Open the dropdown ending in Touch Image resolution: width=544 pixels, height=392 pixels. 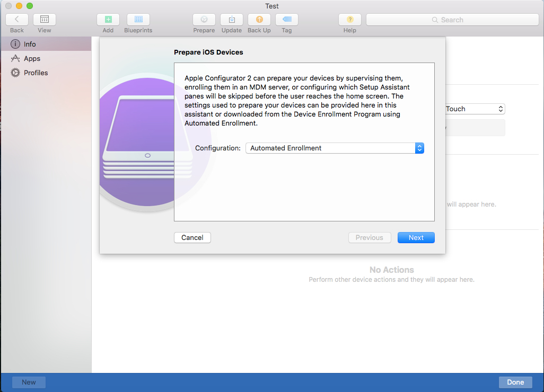click(x=475, y=109)
